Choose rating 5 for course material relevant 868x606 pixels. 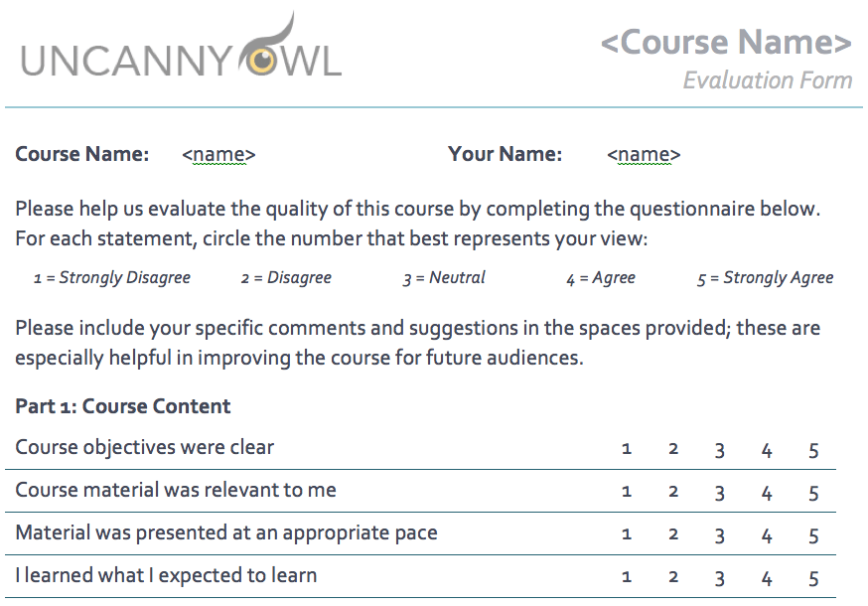[813, 493]
